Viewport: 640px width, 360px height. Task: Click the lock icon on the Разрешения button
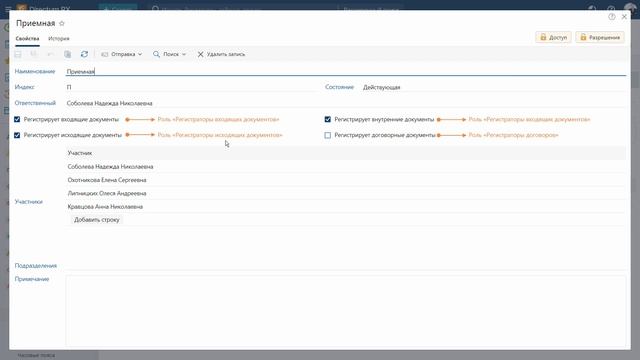pos(583,37)
